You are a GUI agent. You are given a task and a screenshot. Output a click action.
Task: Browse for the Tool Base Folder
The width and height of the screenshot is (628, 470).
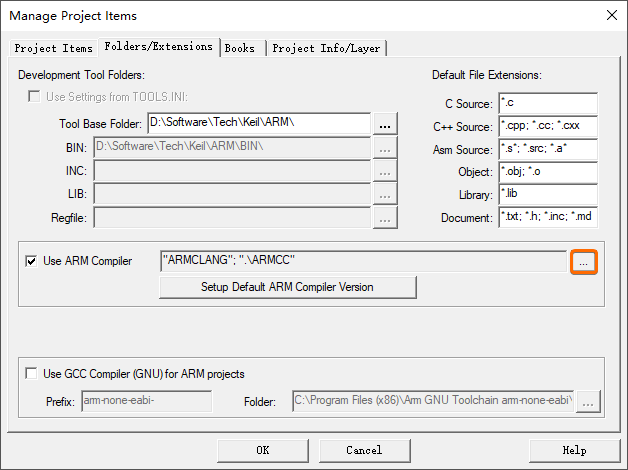tap(385, 124)
